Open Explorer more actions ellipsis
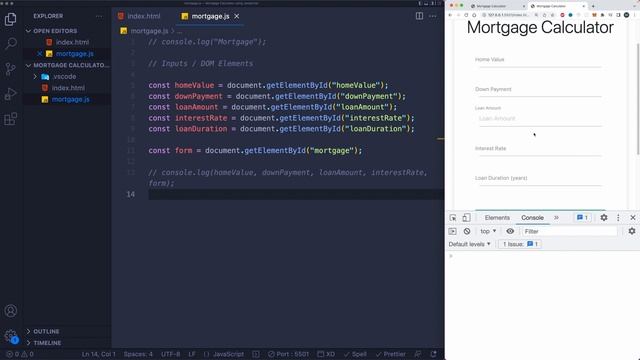The image size is (640, 360). coord(99,16)
